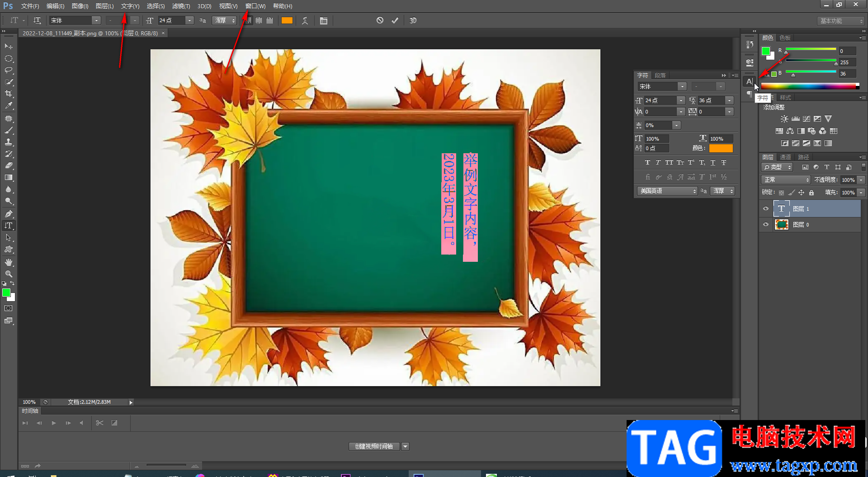Select the Pen tool
Screen dimensions: 868x477
(x=9, y=213)
